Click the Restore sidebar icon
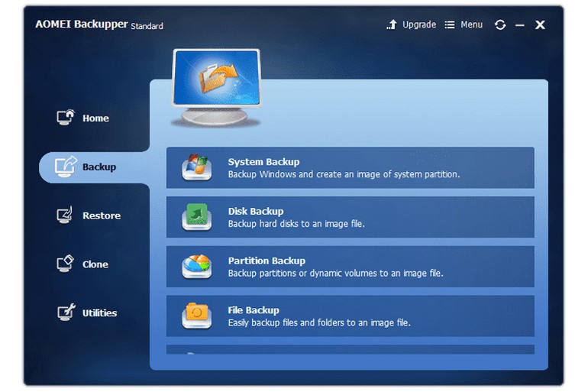 (x=65, y=215)
